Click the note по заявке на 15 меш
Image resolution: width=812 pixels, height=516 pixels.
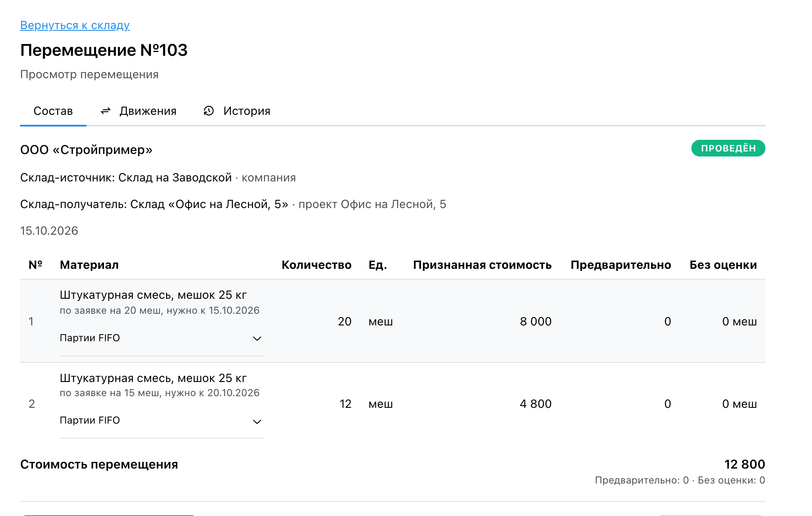pos(160,393)
